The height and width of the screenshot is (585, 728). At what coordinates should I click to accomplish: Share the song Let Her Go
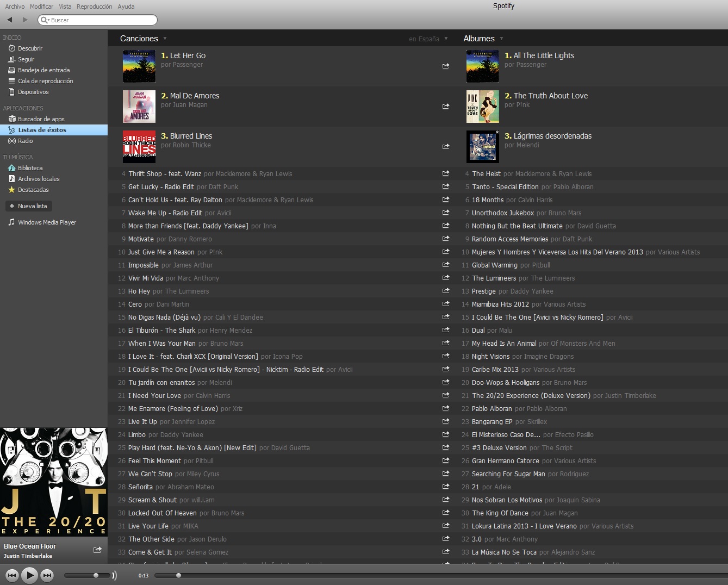coord(446,66)
